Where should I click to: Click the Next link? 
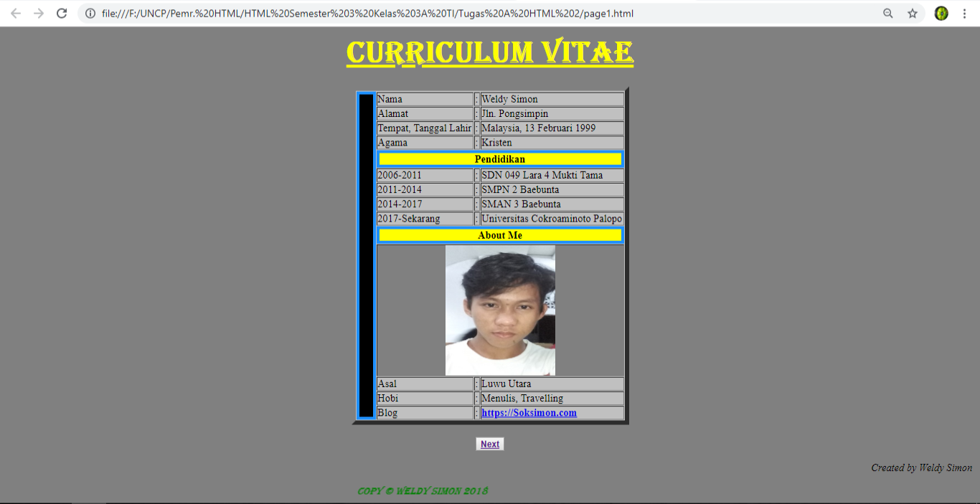[x=490, y=444]
